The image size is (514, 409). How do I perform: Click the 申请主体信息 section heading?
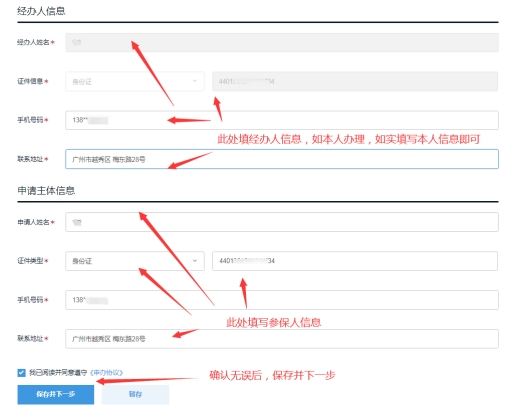point(46,191)
